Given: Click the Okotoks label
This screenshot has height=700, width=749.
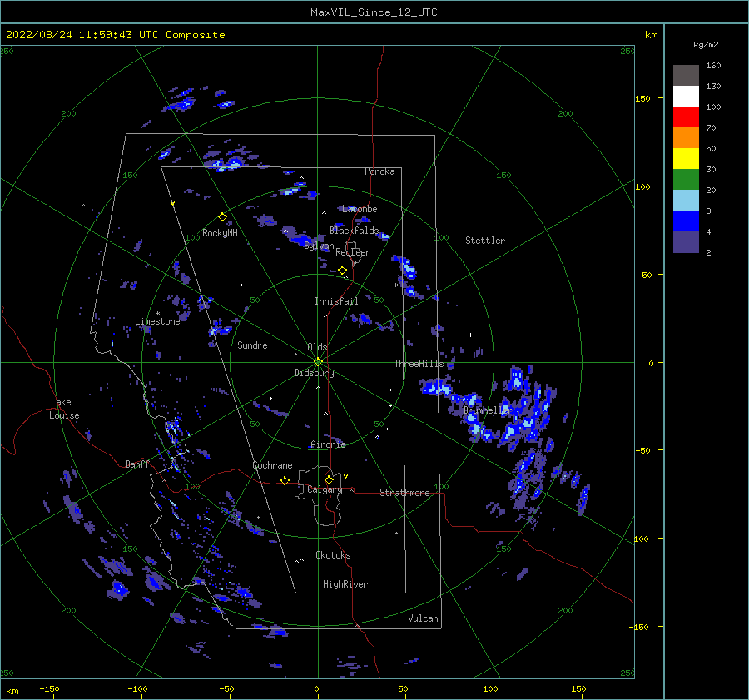Looking at the screenshot, I should point(333,555).
